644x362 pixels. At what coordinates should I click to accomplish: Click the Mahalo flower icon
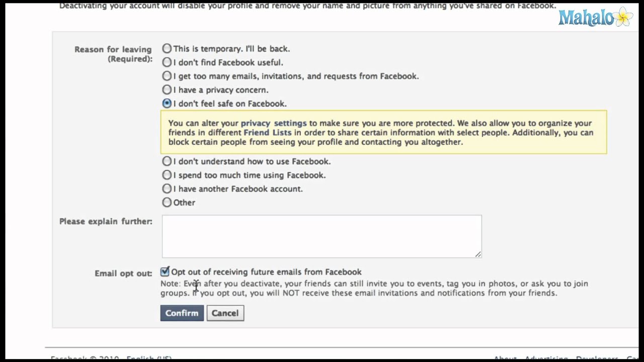click(624, 17)
